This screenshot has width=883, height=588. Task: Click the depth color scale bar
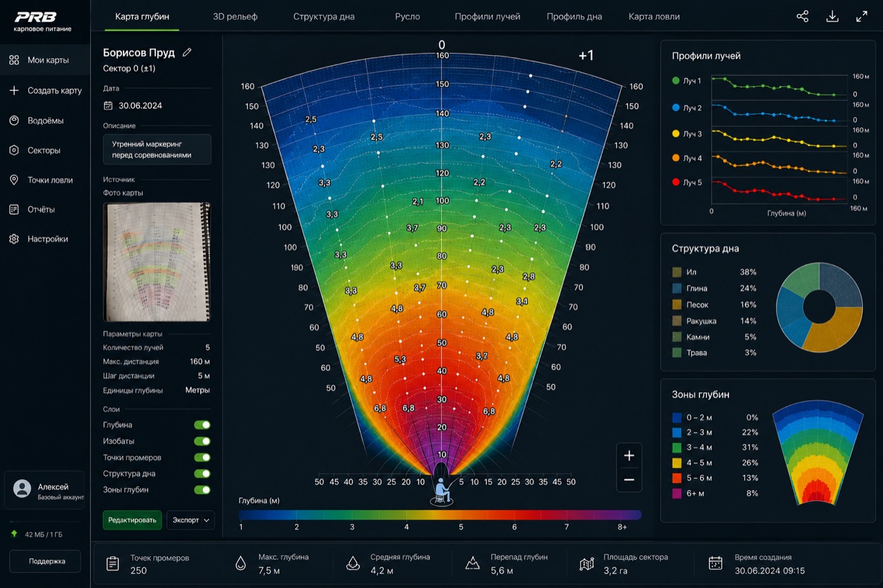[x=440, y=514]
